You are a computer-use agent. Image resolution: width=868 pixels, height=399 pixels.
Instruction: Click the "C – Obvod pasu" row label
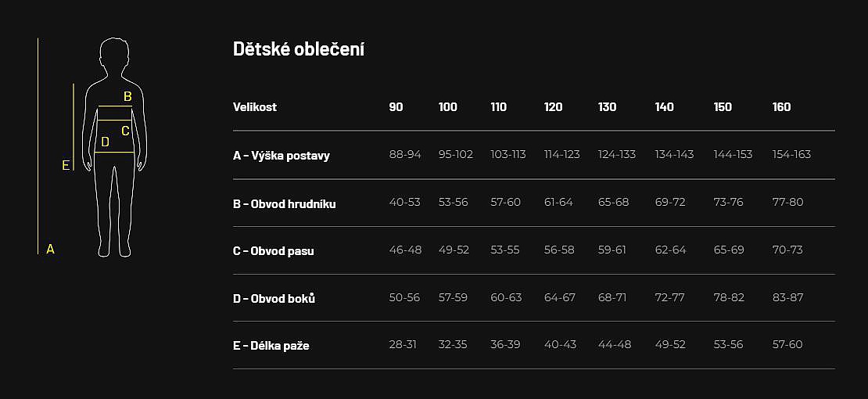(274, 251)
